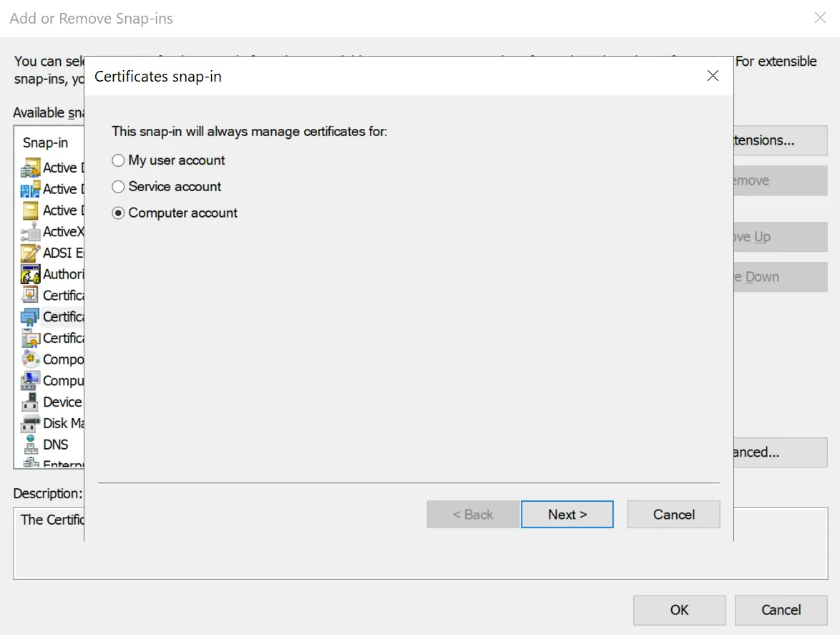Screen dimensions: 840x635
Task: Click the Device Manager snap-in icon
Action: (31, 402)
